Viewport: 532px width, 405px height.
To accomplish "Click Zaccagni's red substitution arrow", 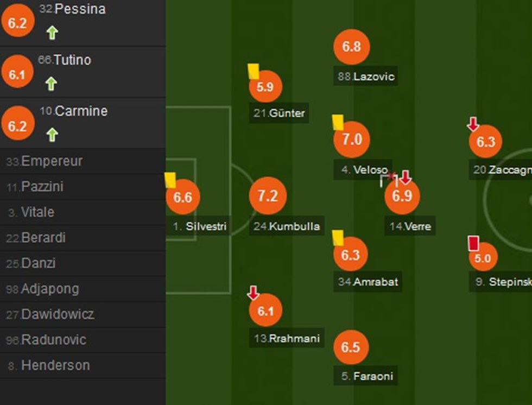I will (x=473, y=124).
